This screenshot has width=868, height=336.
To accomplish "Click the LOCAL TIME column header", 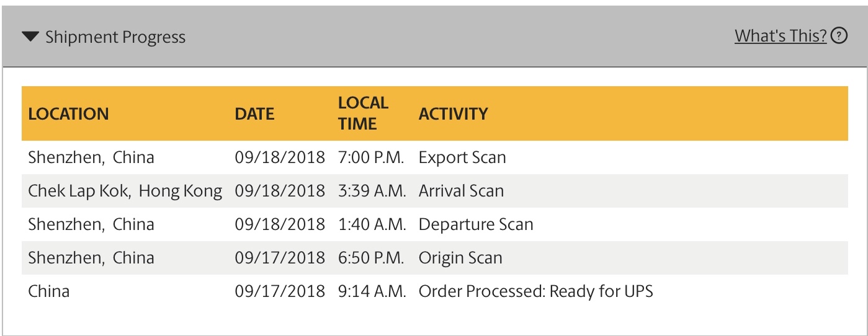I will point(363,113).
